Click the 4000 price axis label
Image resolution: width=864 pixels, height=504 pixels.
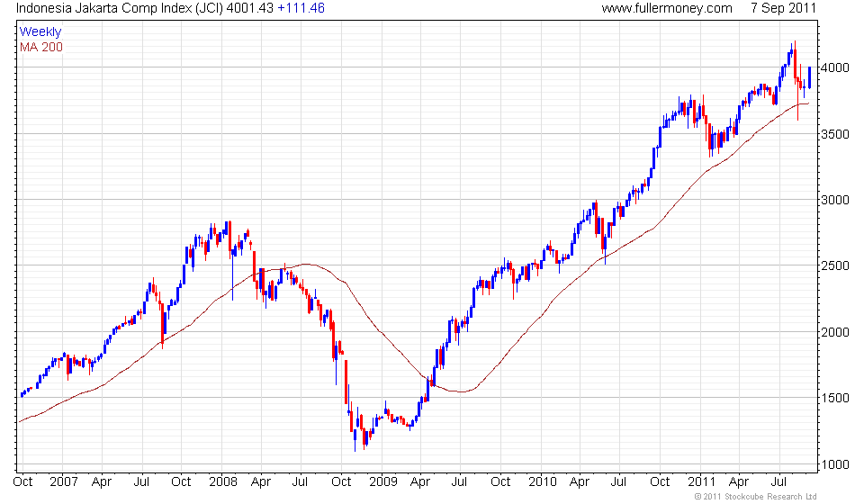point(835,67)
